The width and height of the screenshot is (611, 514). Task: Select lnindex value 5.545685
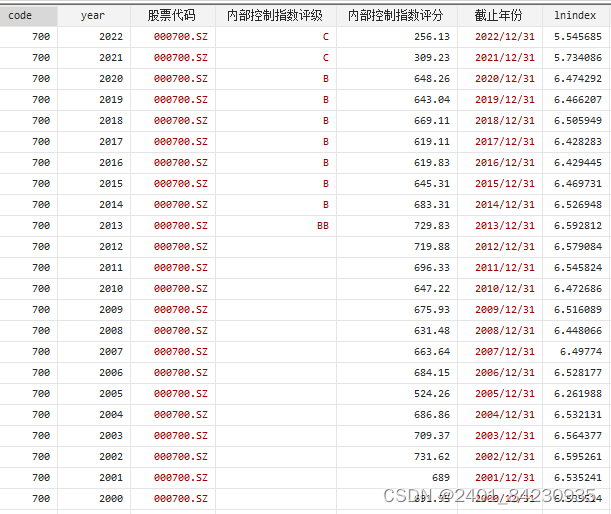click(578, 37)
